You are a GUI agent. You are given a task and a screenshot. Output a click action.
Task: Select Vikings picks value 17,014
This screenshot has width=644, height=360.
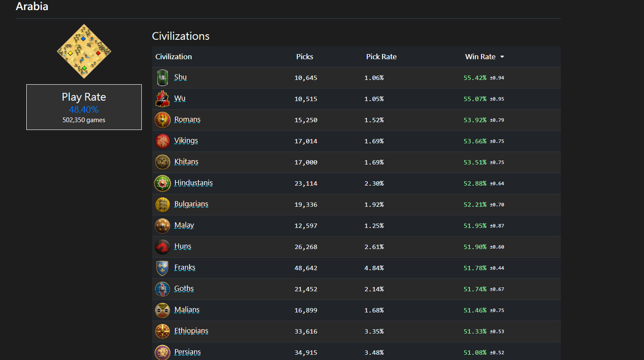coord(306,141)
